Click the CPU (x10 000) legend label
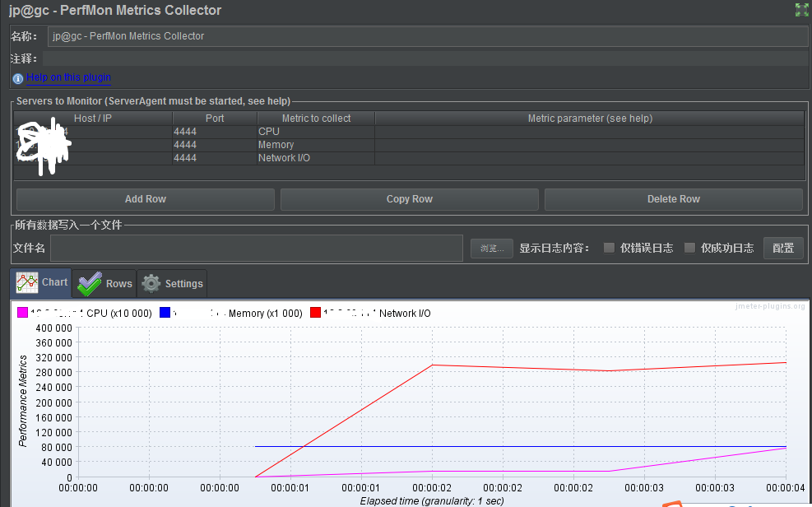This screenshot has width=812, height=507. tap(119, 314)
